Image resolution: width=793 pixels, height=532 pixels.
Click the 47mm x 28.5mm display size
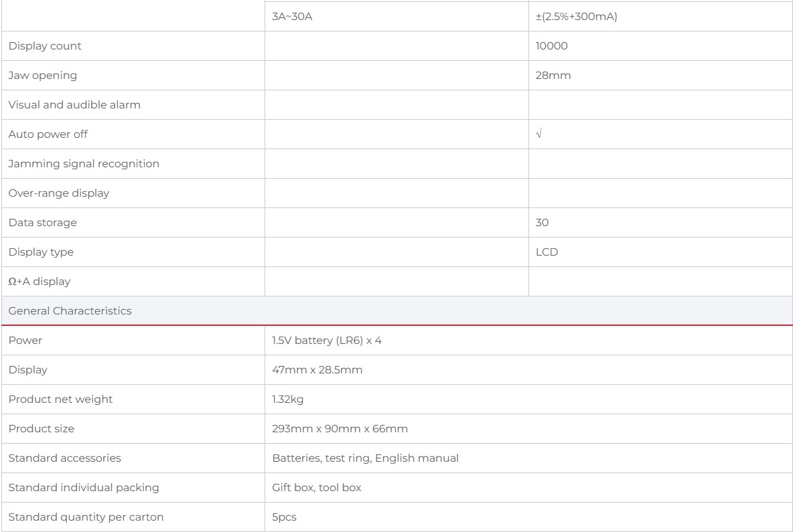pos(317,370)
